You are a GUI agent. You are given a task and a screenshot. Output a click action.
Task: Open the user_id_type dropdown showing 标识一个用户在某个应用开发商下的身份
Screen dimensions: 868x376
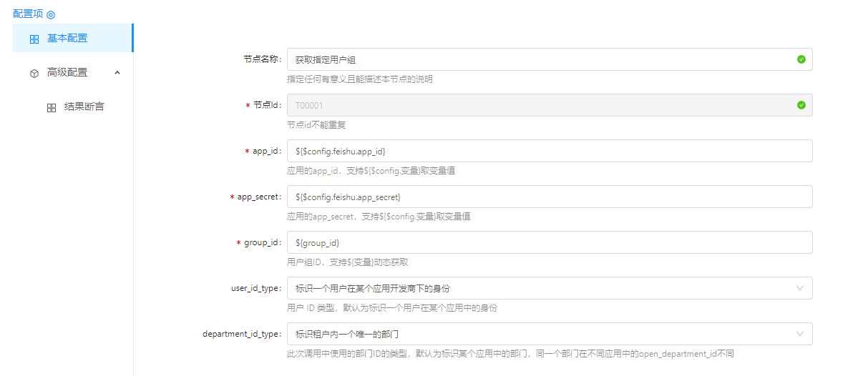coord(537,288)
